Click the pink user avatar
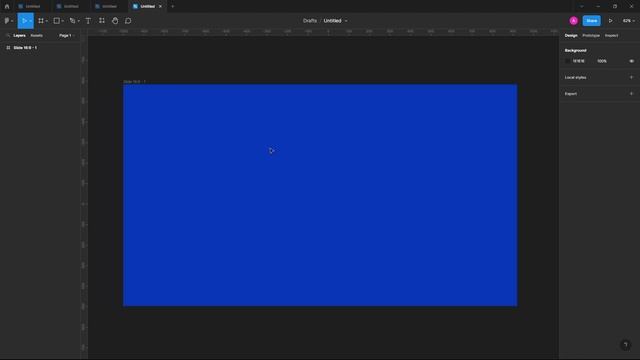The width and height of the screenshot is (640, 360). (x=573, y=21)
